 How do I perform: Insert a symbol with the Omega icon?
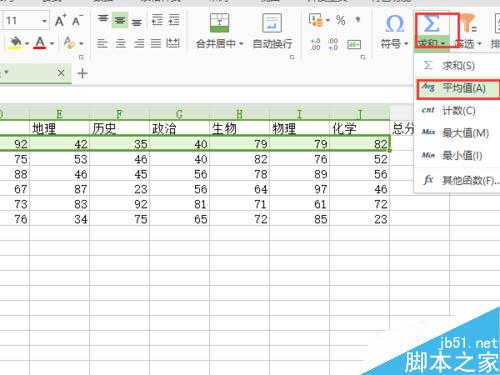[395, 24]
